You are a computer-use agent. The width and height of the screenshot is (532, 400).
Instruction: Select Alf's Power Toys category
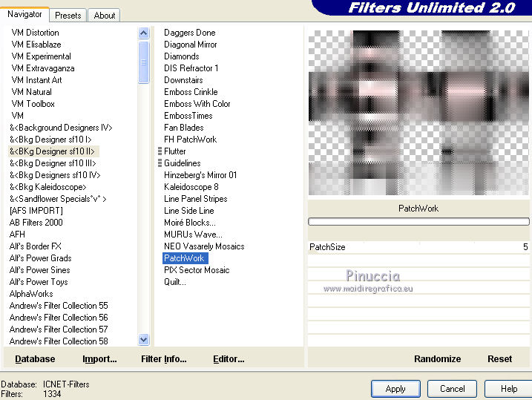tap(39, 282)
